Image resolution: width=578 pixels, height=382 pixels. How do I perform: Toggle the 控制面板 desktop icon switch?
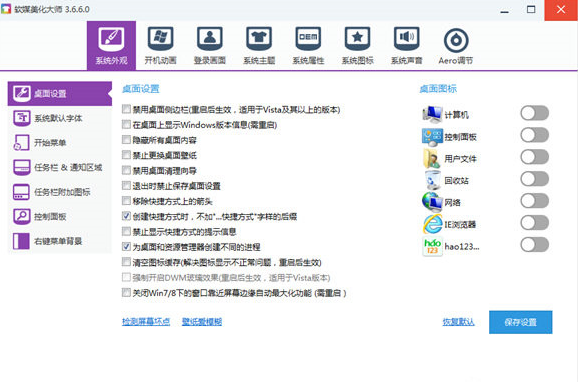click(535, 135)
